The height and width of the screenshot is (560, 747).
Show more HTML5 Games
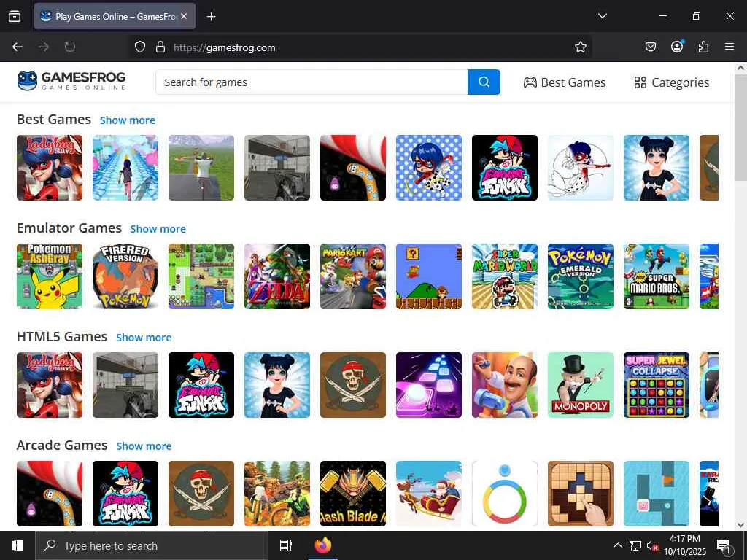pyautogui.click(x=144, y=337)
